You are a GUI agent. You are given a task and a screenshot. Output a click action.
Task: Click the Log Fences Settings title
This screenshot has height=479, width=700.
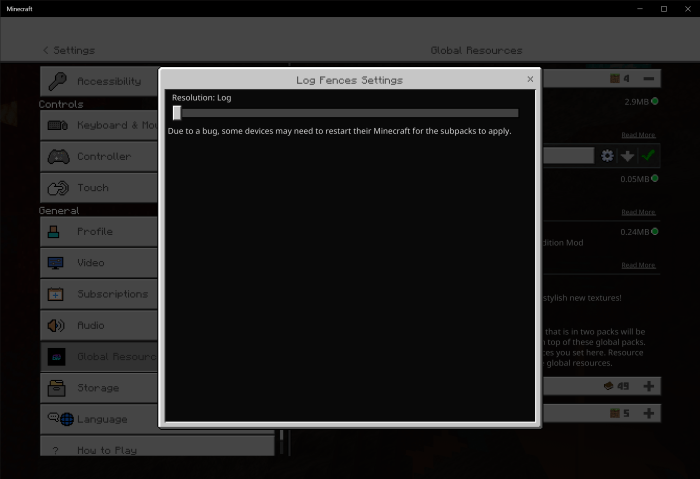350,80
